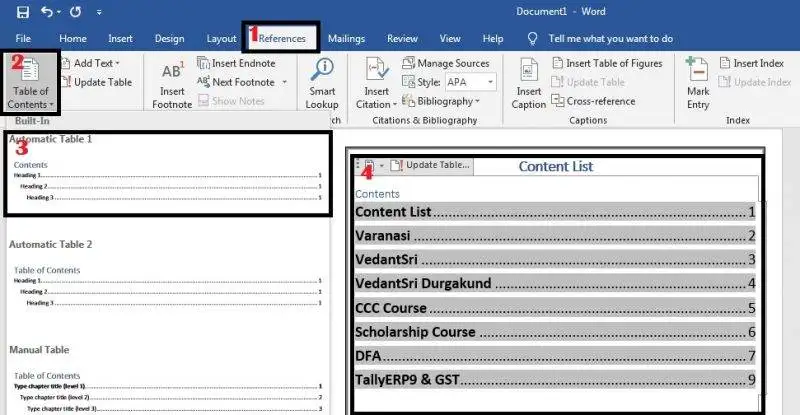Expand the Next Footnote dropdown arrow
800x415 pixels.
pyautogui.click(x=285, y=82)
